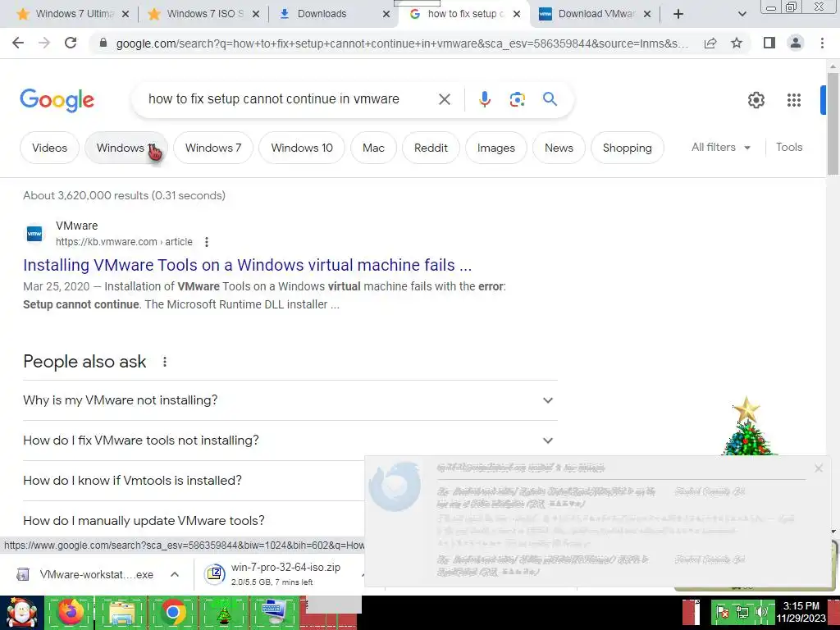Filter results by Mac
Screen dimensions: 840x630
pyautogui.click(x=373, y=148)
